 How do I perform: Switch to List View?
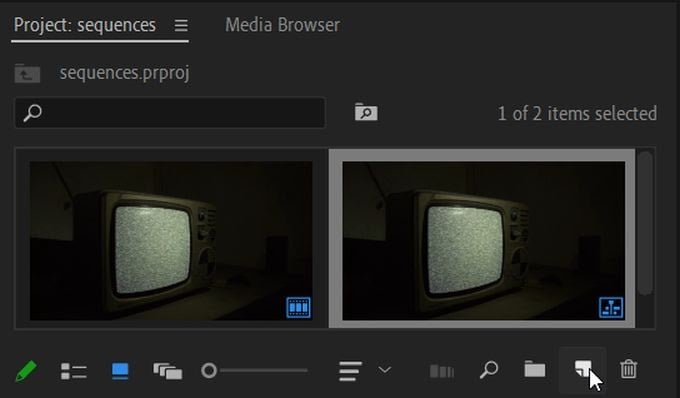tap(74, 372)
